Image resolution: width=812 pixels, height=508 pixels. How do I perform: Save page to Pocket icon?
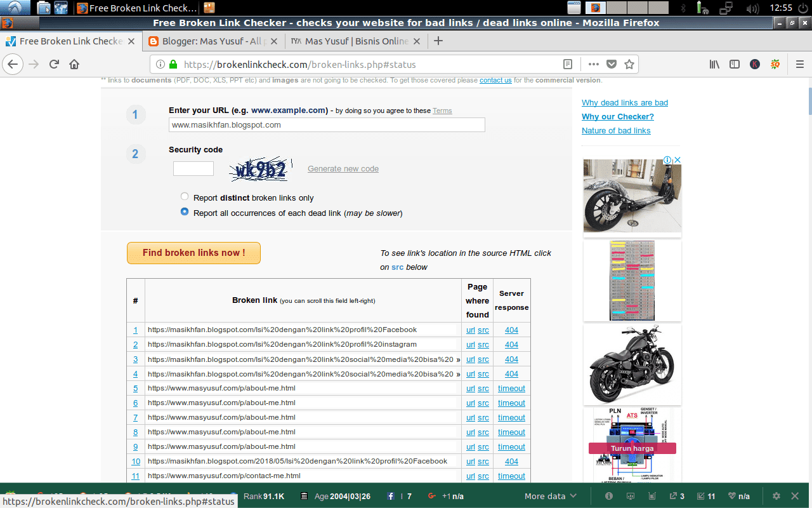click(x=612, y=64)
